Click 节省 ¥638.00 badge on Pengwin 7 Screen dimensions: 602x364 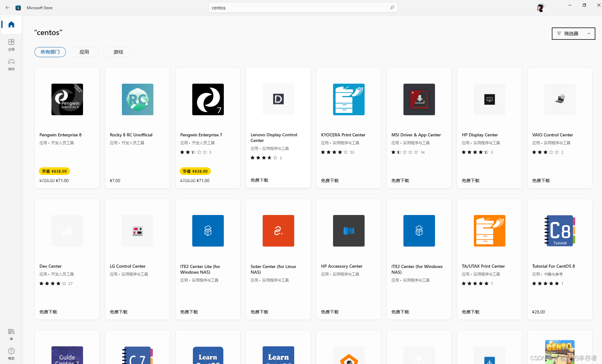pos(195,171)
